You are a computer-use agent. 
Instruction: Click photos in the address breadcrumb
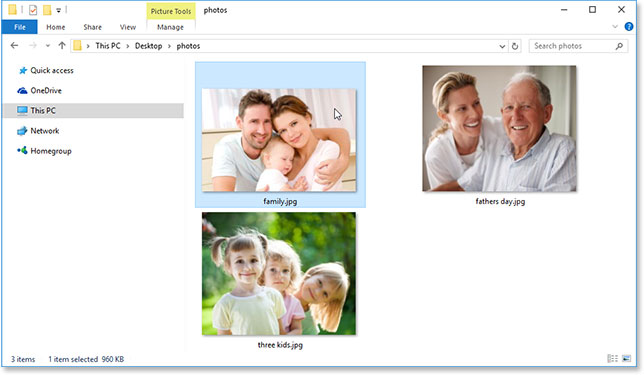pos(189,46)
